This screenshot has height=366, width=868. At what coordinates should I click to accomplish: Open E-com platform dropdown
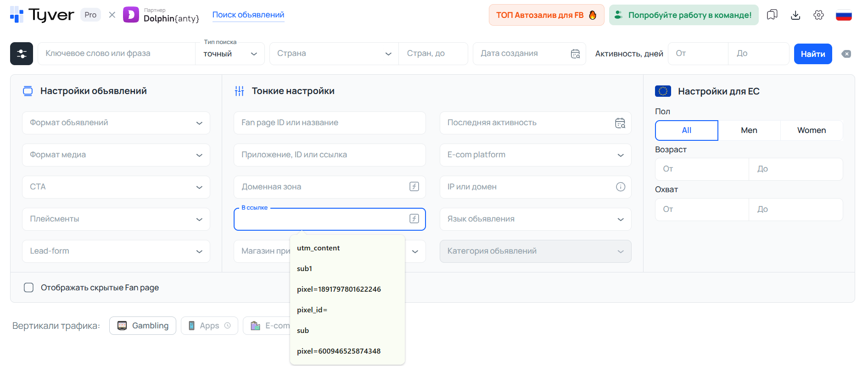coord(536,155)
